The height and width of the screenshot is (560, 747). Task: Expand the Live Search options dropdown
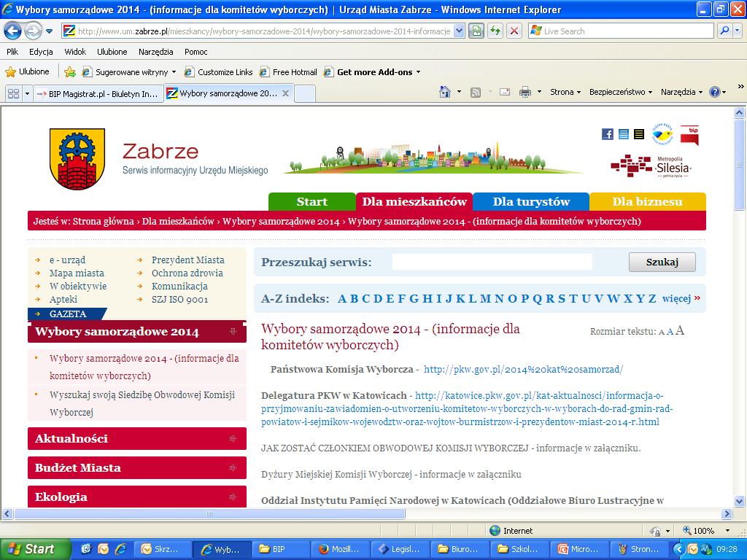738,31
